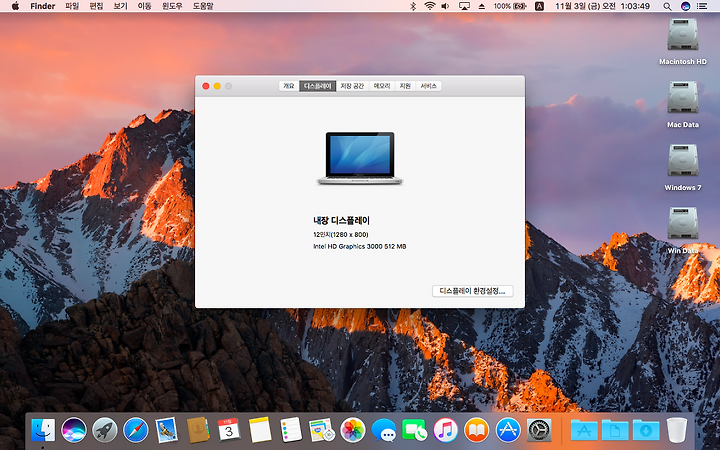
Task: Open the App Store in Dock
Action: coord(508,430)
